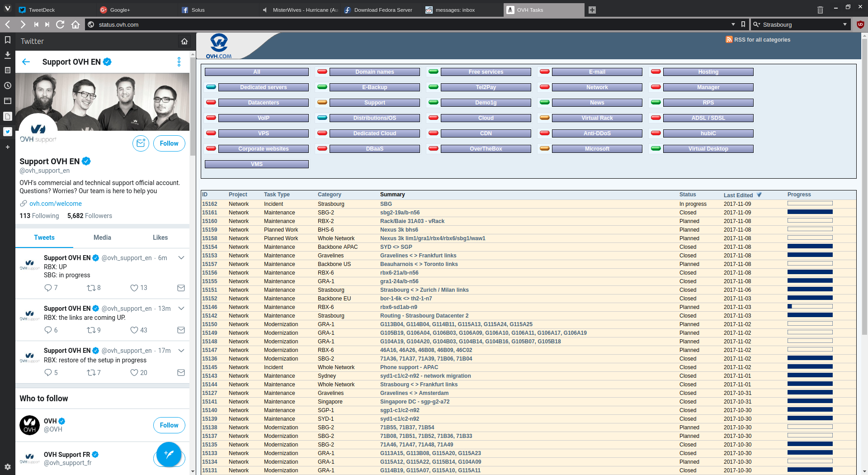Filter tasks by Dedicated servers category
868x475 pixels.
(x=264, y=87)
